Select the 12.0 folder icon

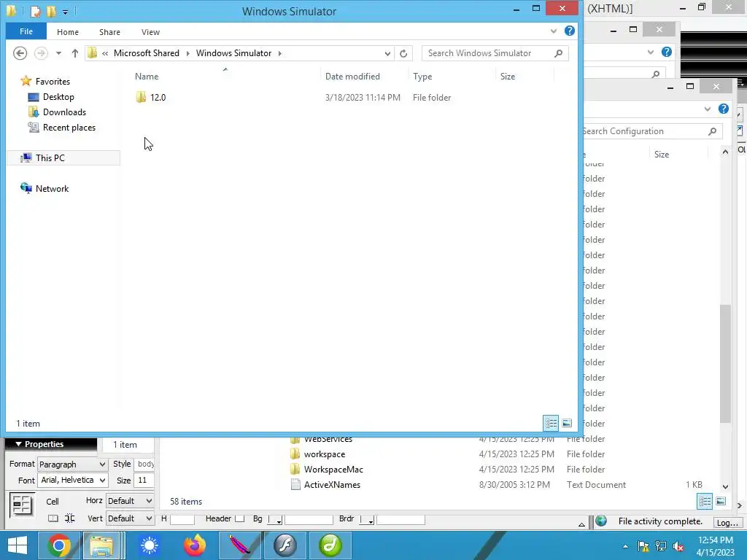[141, 97]
